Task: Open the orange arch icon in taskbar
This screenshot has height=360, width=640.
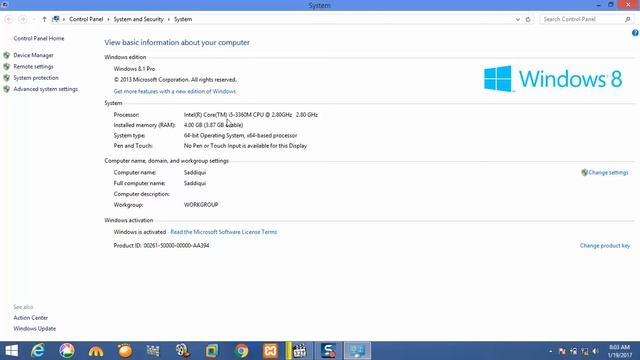Action: (x=96, y=351)
